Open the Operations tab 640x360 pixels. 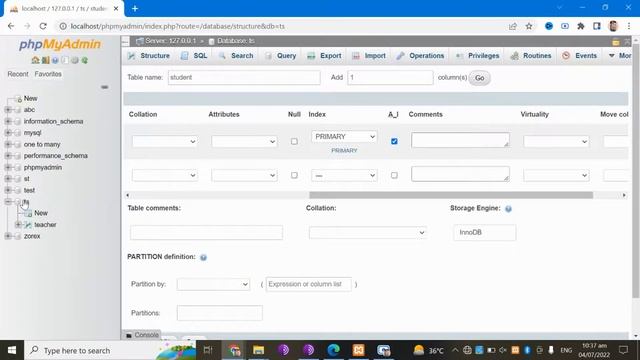coord(420,56)
